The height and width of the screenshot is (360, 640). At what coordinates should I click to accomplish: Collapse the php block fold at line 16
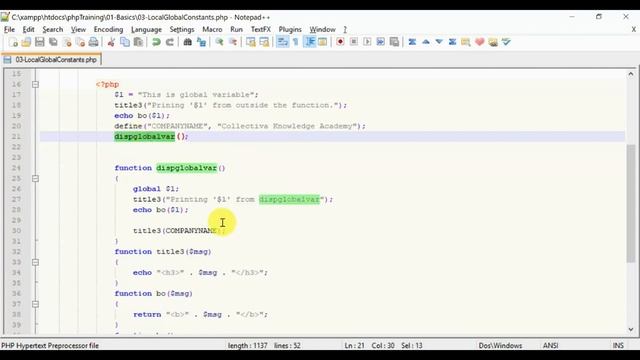coord(36,84)
